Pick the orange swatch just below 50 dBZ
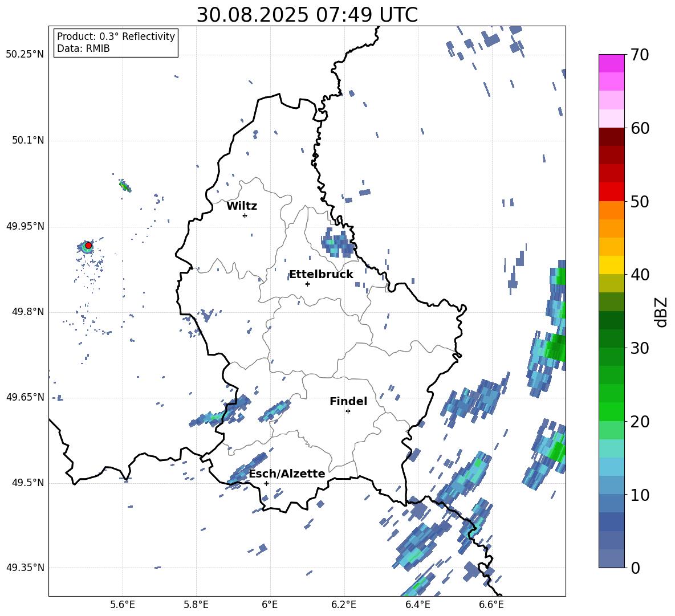This screenshot has width=675, height=616. click(612, 210)
